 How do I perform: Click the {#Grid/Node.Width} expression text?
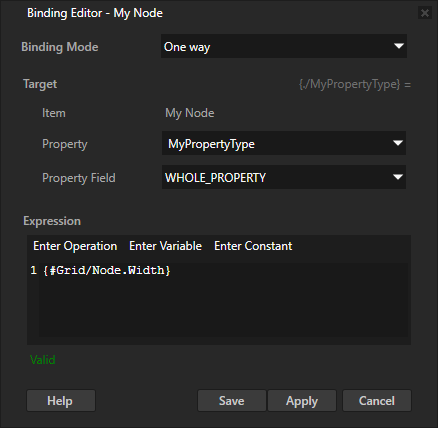pyautogui.click(x=107, y=270)
